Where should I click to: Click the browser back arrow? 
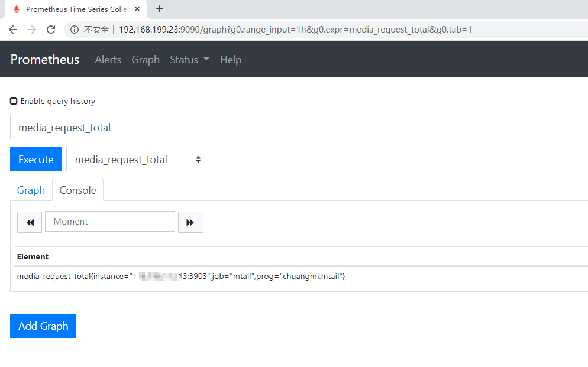[13, 30]
